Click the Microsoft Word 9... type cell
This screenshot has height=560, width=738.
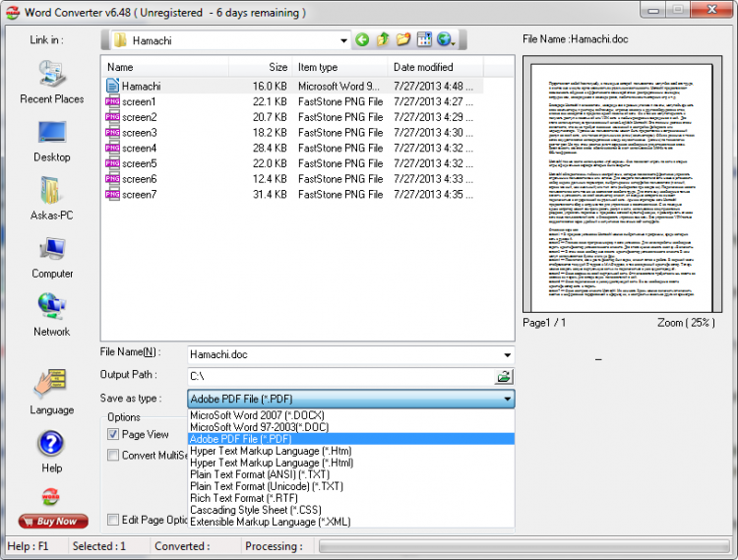tap(338, 87)
